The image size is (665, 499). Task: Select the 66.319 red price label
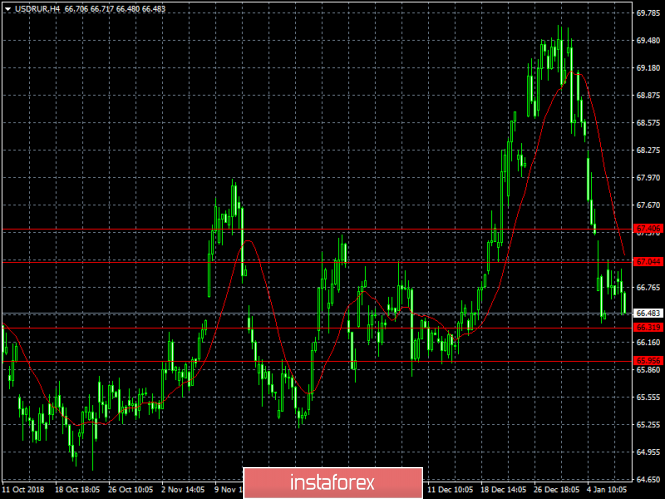click(648, 327)
